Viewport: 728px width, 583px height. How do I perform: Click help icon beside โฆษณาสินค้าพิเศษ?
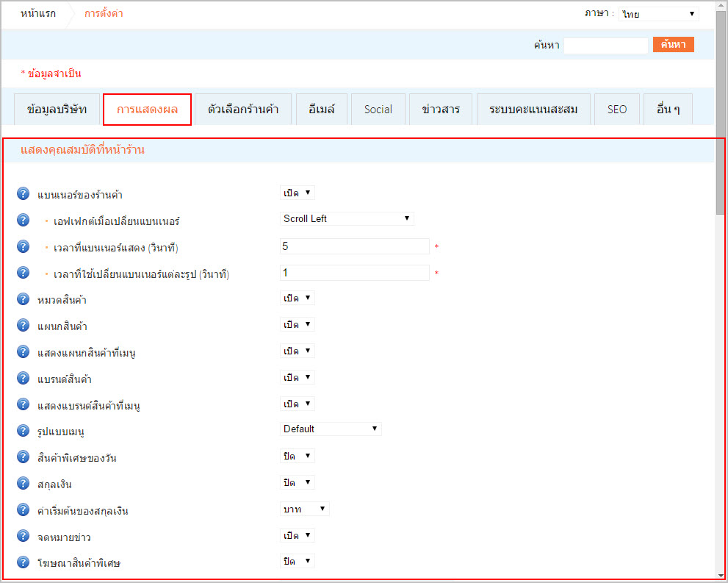click(x=23, y=563)
